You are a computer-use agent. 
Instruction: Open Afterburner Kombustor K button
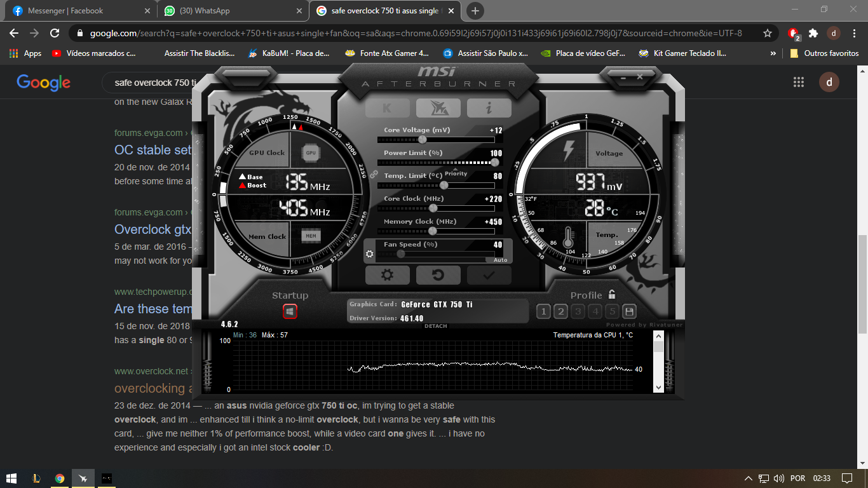click(x=387, y=108)
